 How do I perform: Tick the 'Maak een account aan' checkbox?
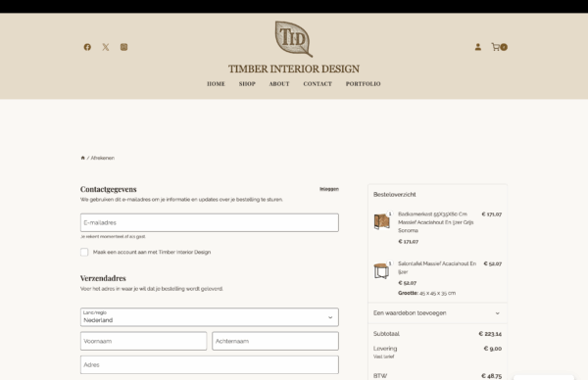84,253
